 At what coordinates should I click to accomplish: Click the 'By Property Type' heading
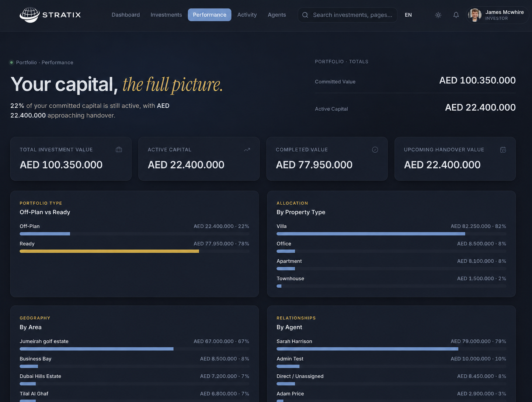pyautogui.click(x=301, y=212)
